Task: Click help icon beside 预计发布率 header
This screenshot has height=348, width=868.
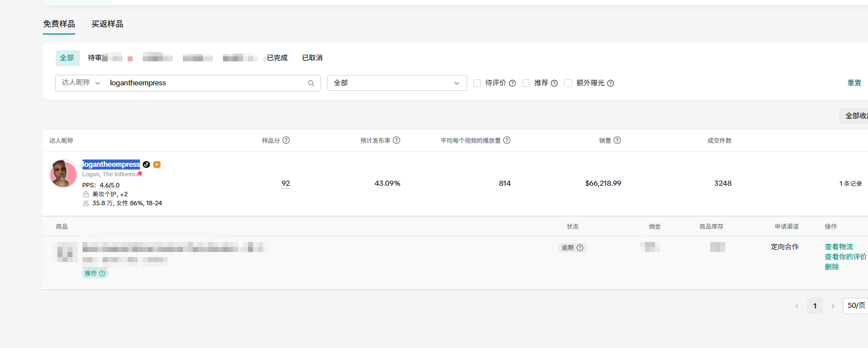Action: pos(397,141)
